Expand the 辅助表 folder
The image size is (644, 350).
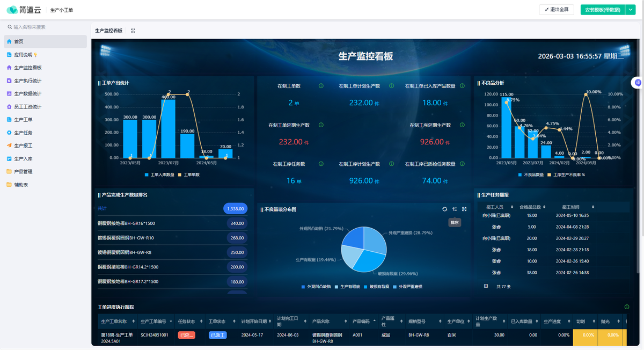[45, 185]
